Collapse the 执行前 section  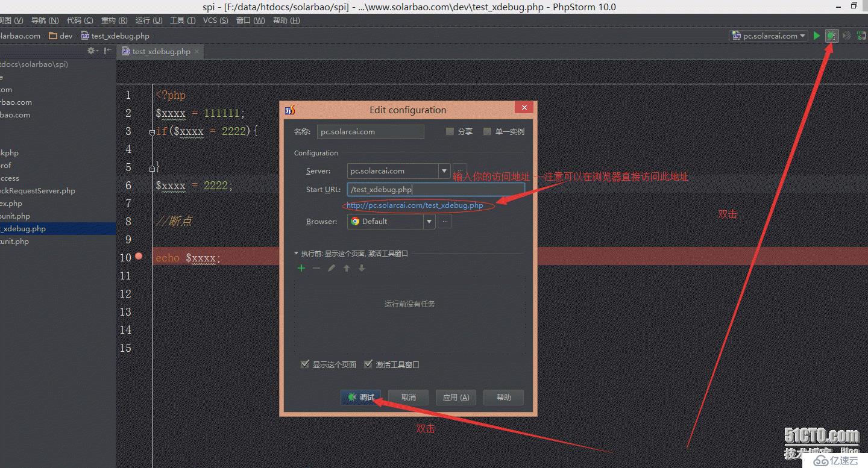pos(296,254)
